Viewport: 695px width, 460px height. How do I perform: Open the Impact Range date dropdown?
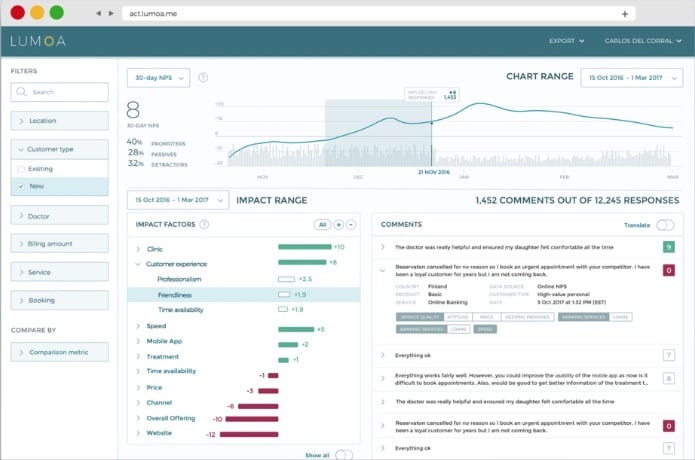tap(178, 200)
